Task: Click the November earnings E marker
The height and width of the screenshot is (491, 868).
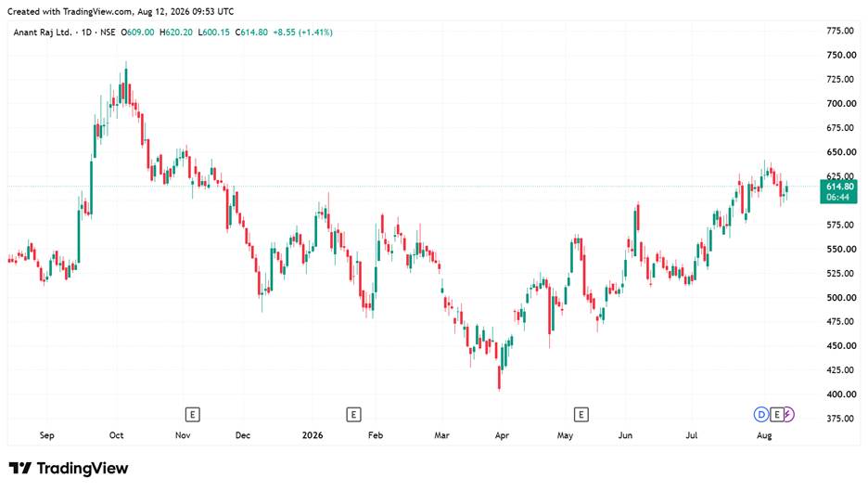Action: (x=192, y=415)
